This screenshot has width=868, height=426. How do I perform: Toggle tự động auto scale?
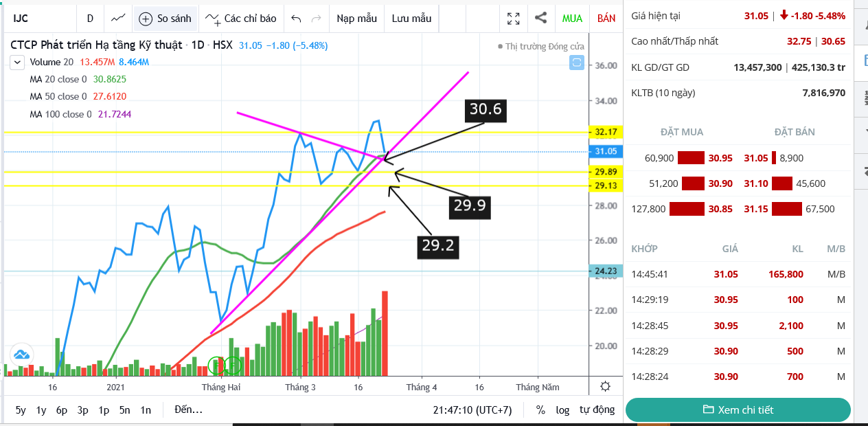pos(597,410)
